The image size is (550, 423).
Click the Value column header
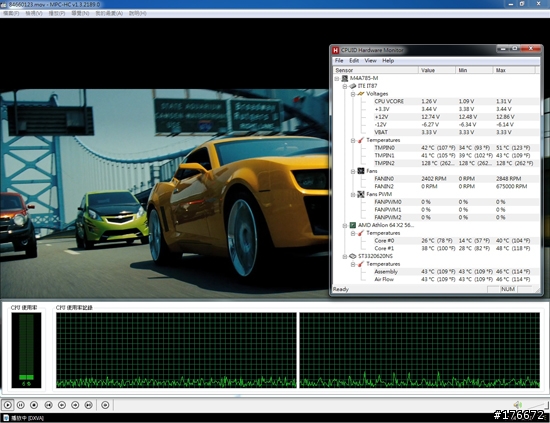(x=437, y=70)
